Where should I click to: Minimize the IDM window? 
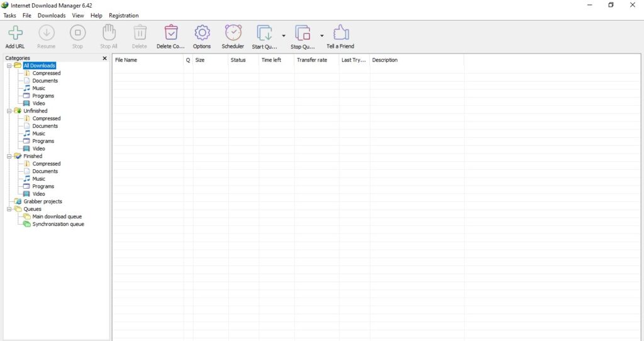(x=590, y=5)
